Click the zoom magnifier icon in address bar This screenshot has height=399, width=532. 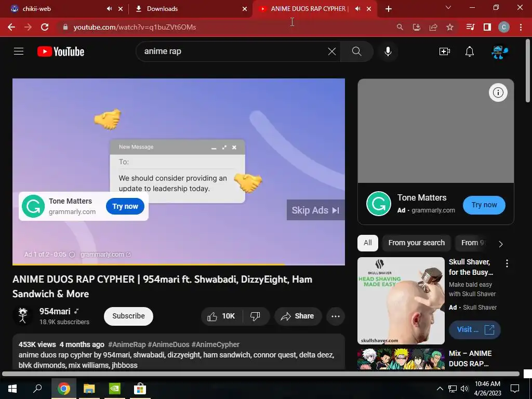[x=400, y=27]
